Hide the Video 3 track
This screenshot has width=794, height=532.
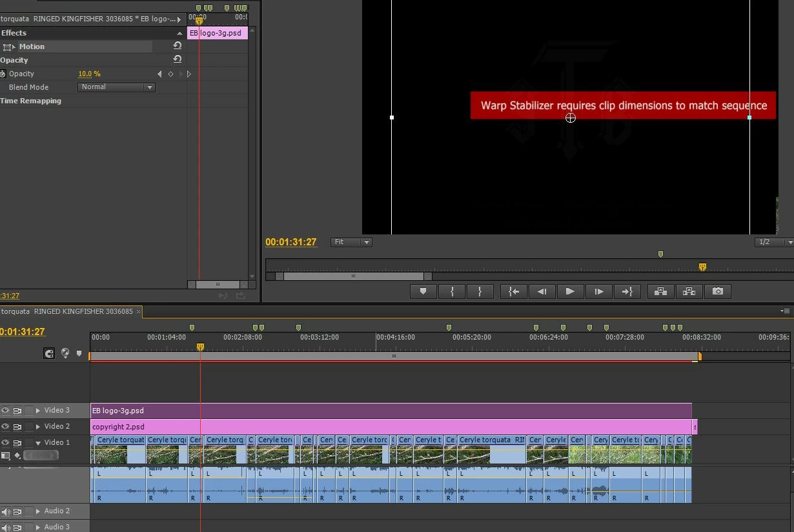(x=5, y=411)
